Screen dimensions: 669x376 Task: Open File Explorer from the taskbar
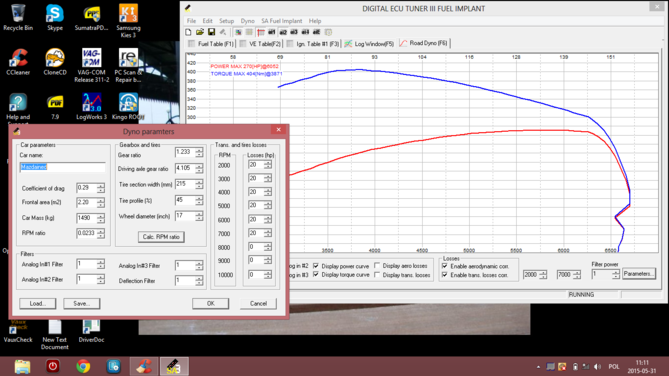22,366
